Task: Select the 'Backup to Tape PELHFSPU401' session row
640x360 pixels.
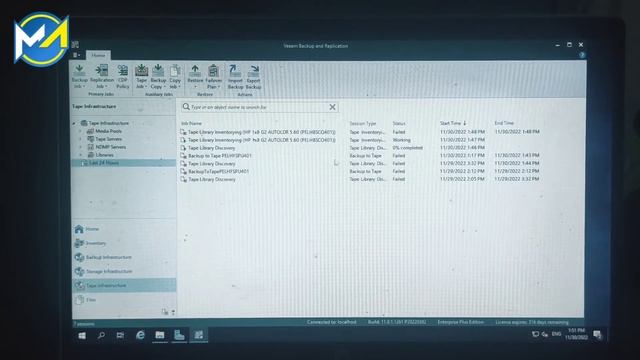Action: [361, 156]
